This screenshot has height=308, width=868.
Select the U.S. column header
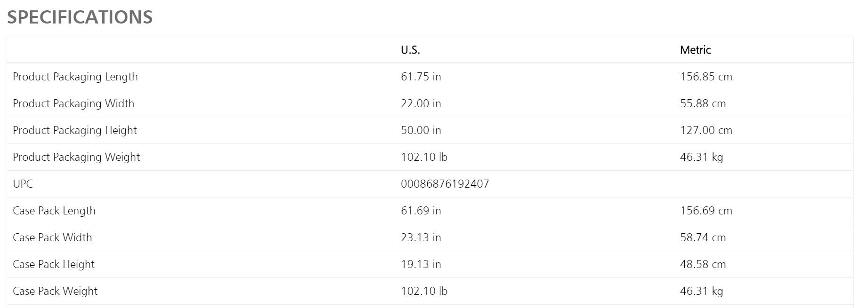(410, 50)
